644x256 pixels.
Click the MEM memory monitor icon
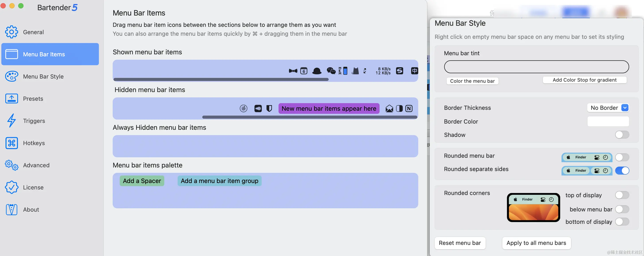pos(340,71)
